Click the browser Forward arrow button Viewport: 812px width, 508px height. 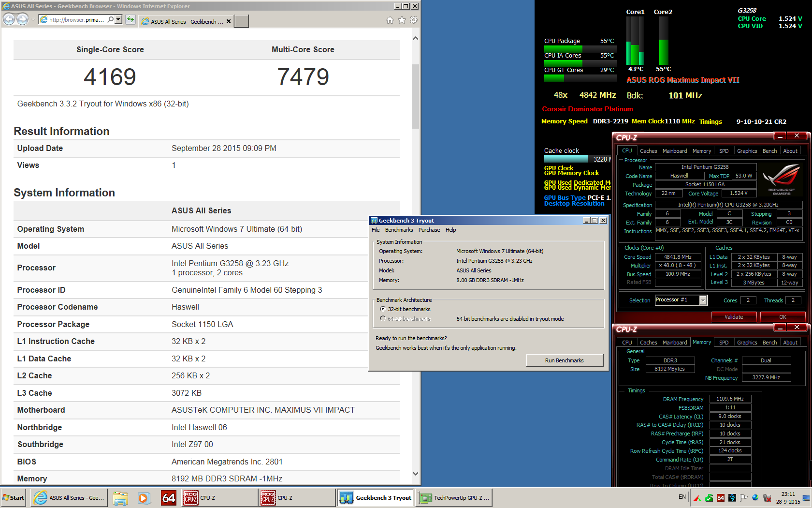pyautogui.click(x=22, y=19)
